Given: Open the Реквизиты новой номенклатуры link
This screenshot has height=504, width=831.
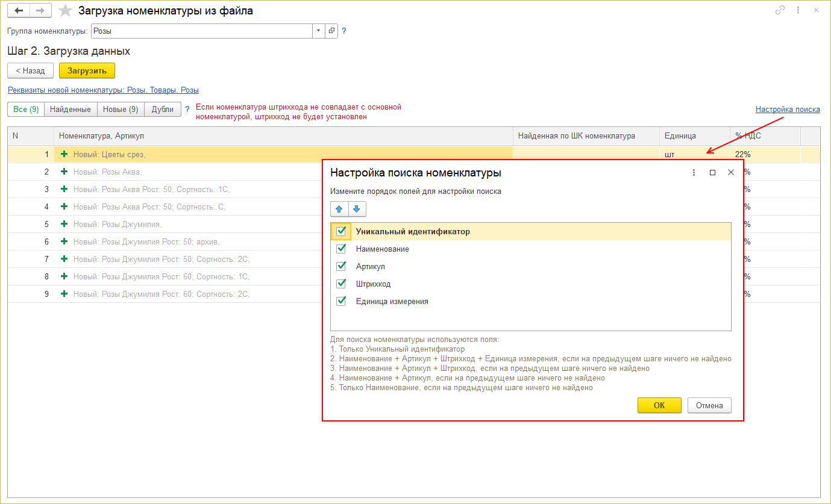Looking at the screenshot, I should pyautogui.click(x=103, y=90).
